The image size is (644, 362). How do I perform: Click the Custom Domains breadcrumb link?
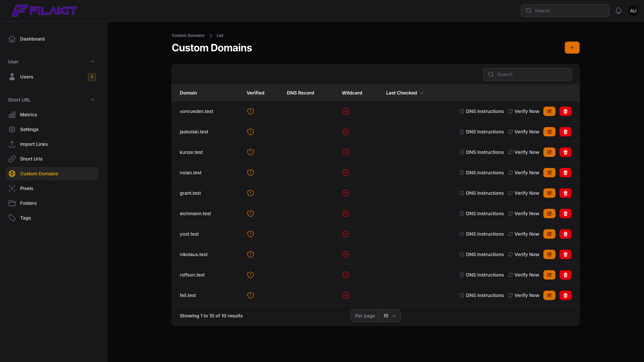pyautogui.click(x=188, y=36)
